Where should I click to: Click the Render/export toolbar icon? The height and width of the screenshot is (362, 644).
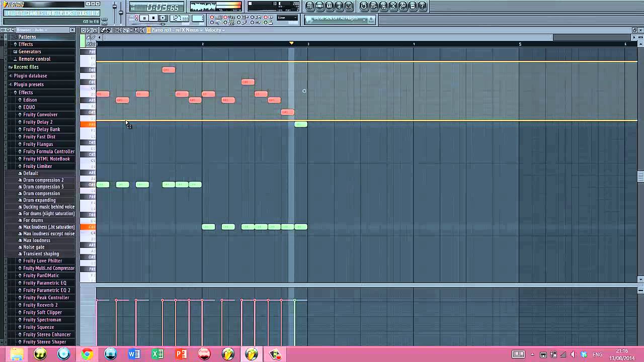(x=383, y=6)
